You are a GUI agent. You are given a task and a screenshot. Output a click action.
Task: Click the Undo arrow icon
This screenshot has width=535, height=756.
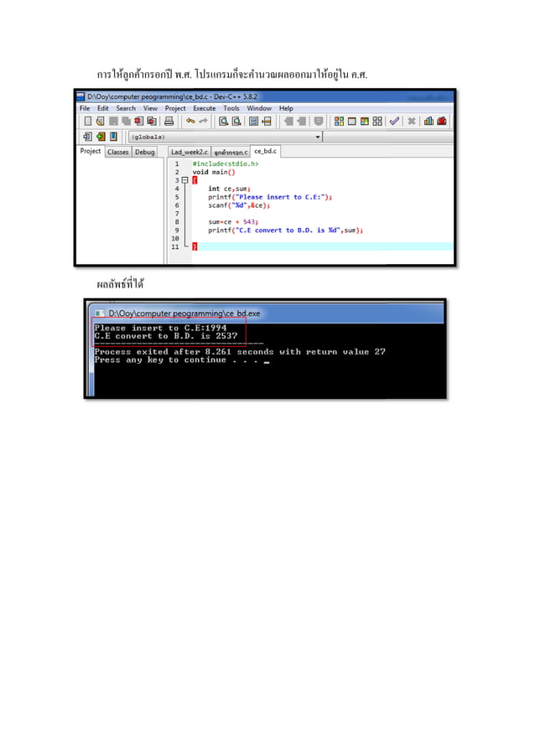tap(190, 121)
